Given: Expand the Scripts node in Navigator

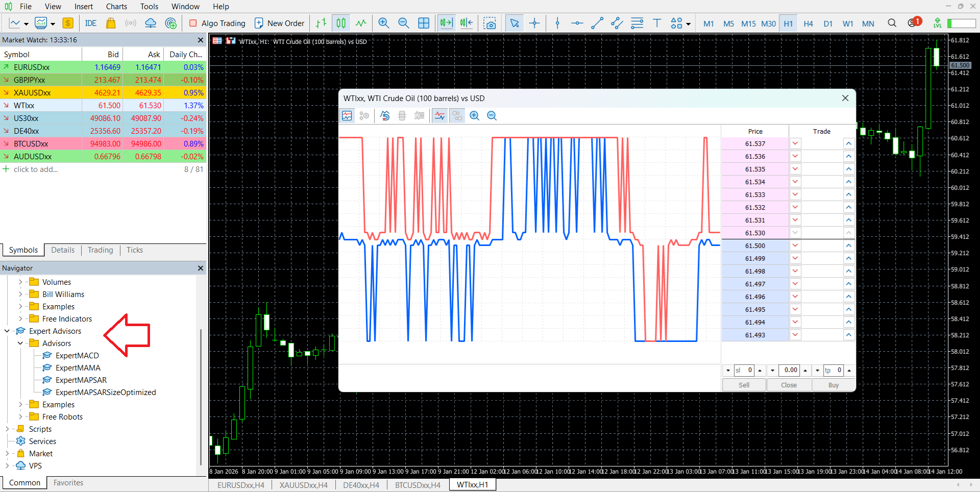Looking at the screenshot, I should tap(7, 429).
